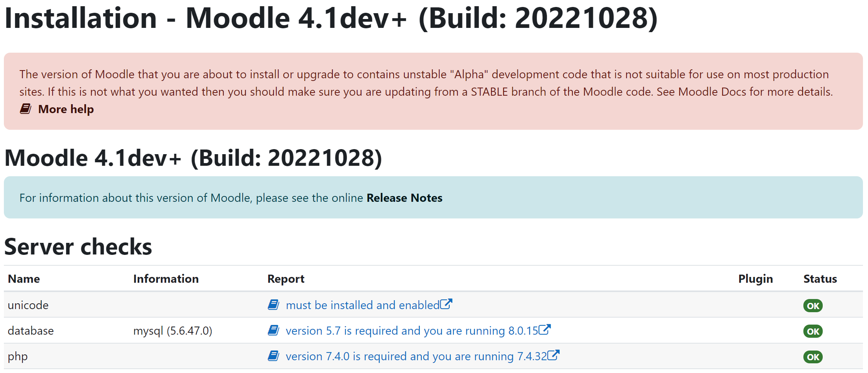
Task: Select the 'unicode' name cell
Action: point(28,305)
